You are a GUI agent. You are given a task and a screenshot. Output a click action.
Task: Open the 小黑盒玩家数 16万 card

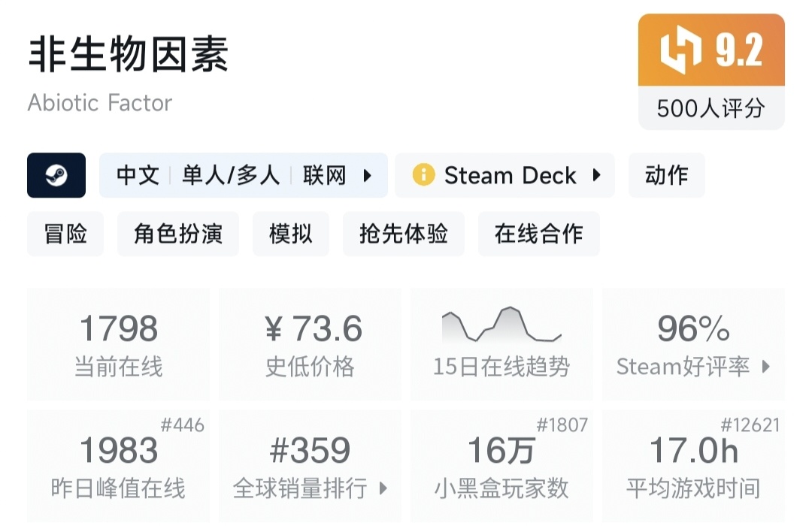pos(501,466)
